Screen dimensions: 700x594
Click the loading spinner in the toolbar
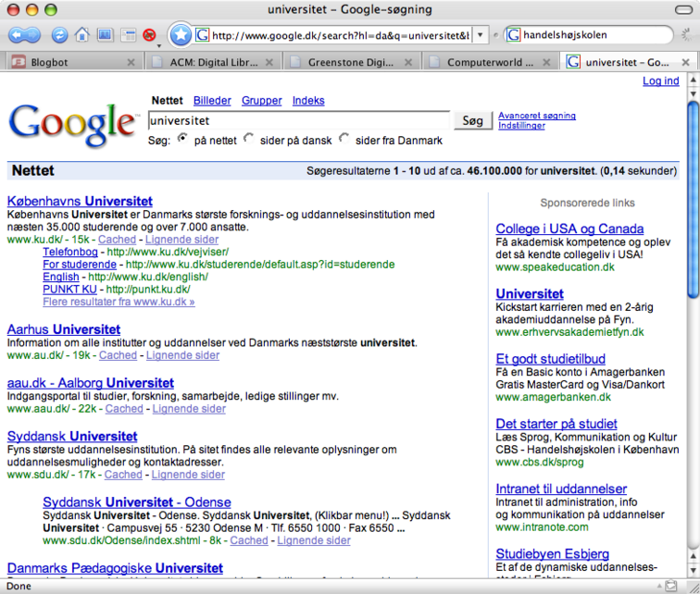[687, 35]
